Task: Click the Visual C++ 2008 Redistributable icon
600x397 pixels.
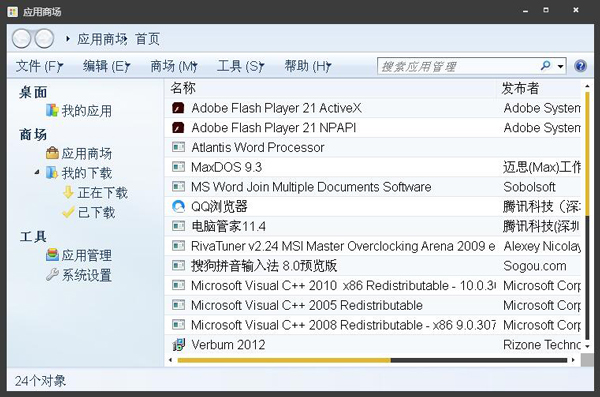Action: pos(178,324)
